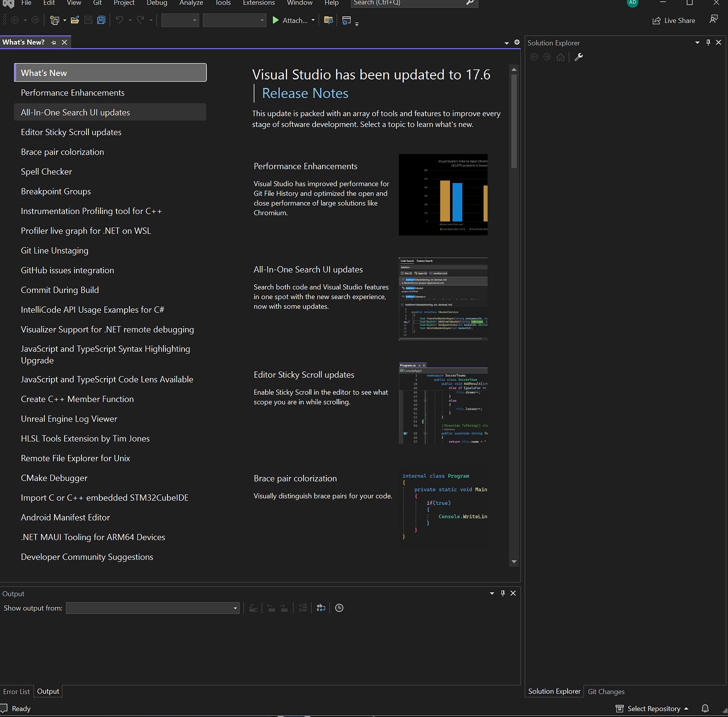Open the solution platforms dropdown
This screenshot has width=728, height=717.
(234, 20)
